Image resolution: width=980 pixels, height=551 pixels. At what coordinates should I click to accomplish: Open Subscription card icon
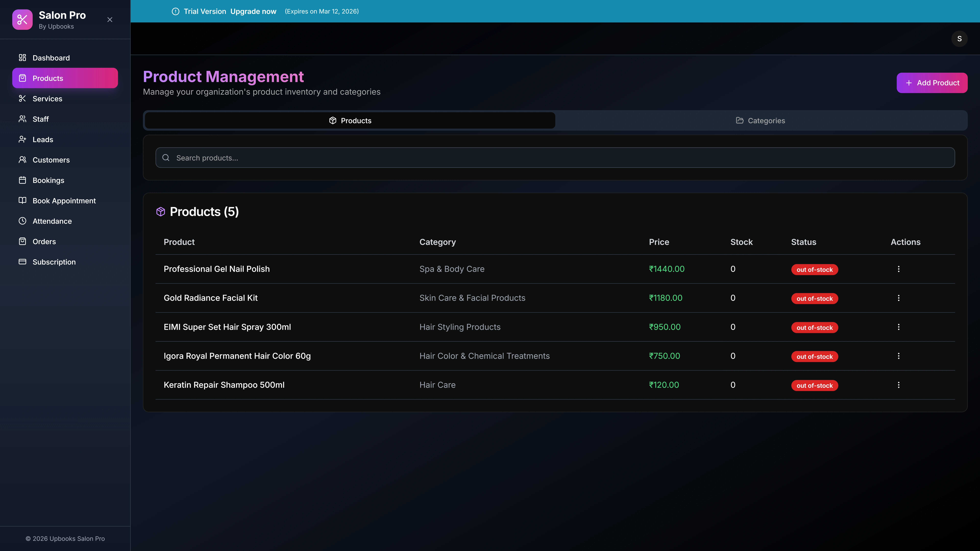22,262
